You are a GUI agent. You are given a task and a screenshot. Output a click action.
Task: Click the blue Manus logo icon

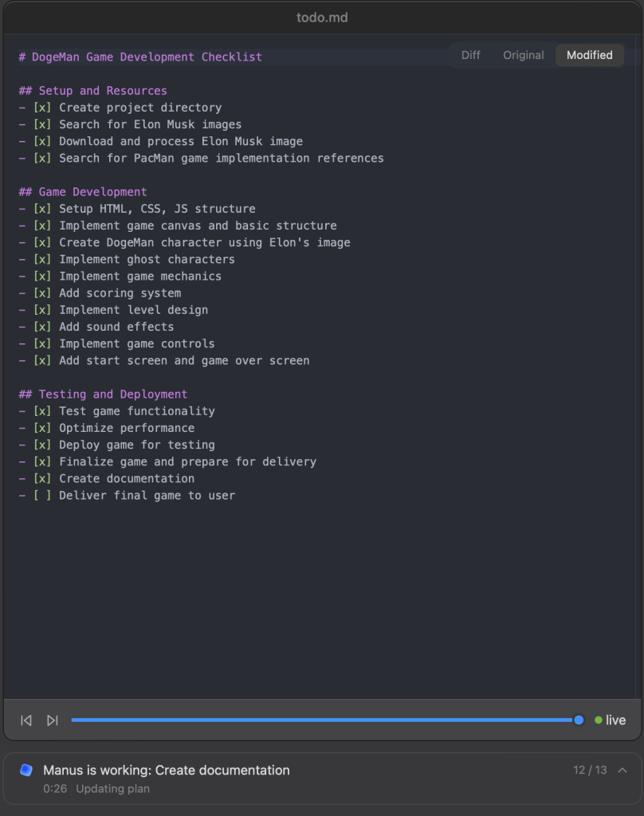pyautogui.click(x=26, y=770)
